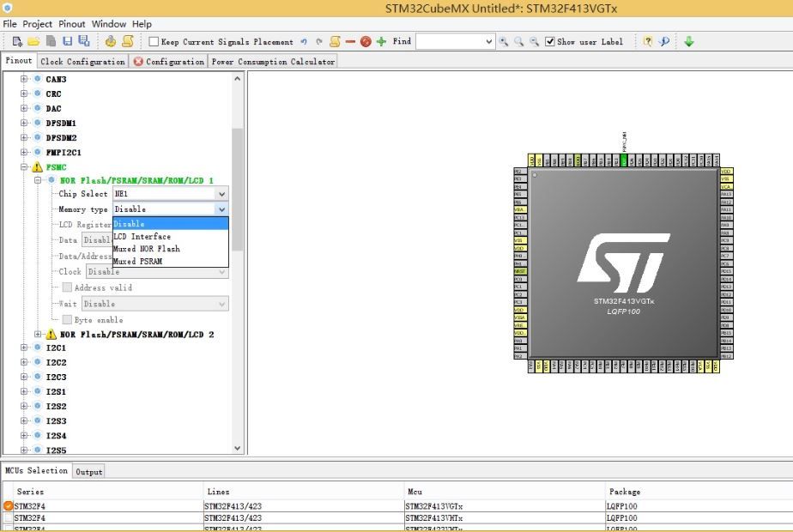Click the orange selected marker for STM32F413VGTx

tap(8, 505)
